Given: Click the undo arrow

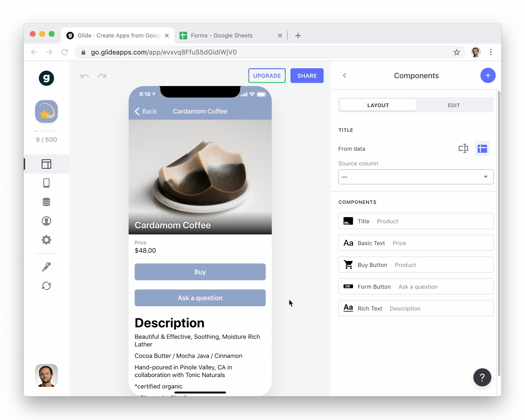Looking at the screenshot, I should [x=85, y=76].
